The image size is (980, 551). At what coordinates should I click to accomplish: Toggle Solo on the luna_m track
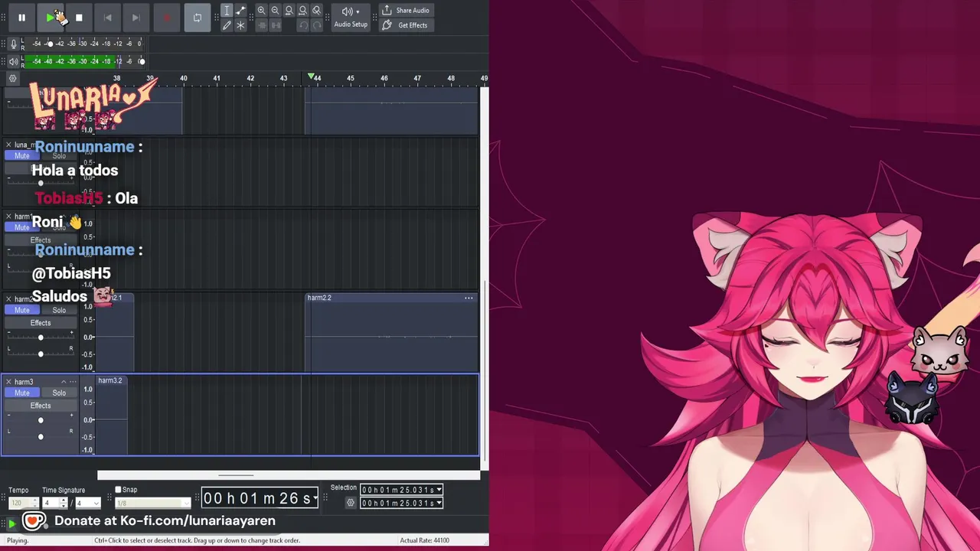(59, 156)
